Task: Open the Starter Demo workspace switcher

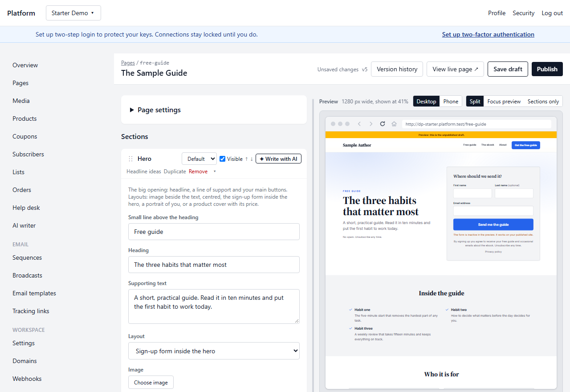Action: (73, 13)
